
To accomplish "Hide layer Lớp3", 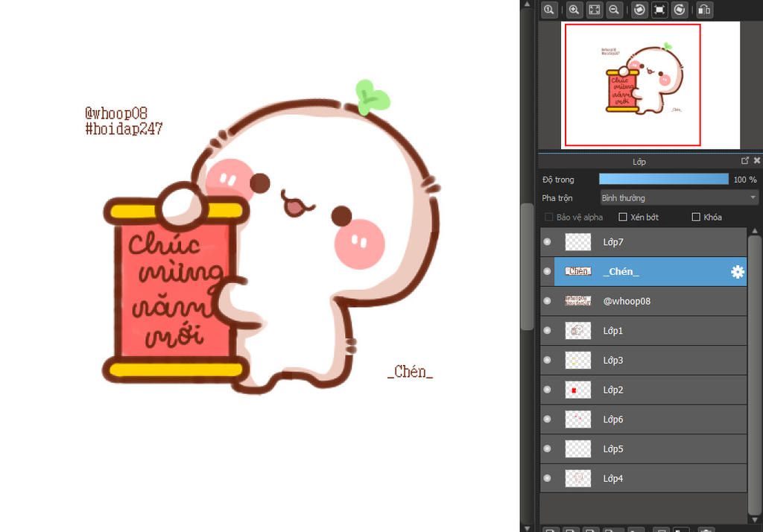I will 548,360.
